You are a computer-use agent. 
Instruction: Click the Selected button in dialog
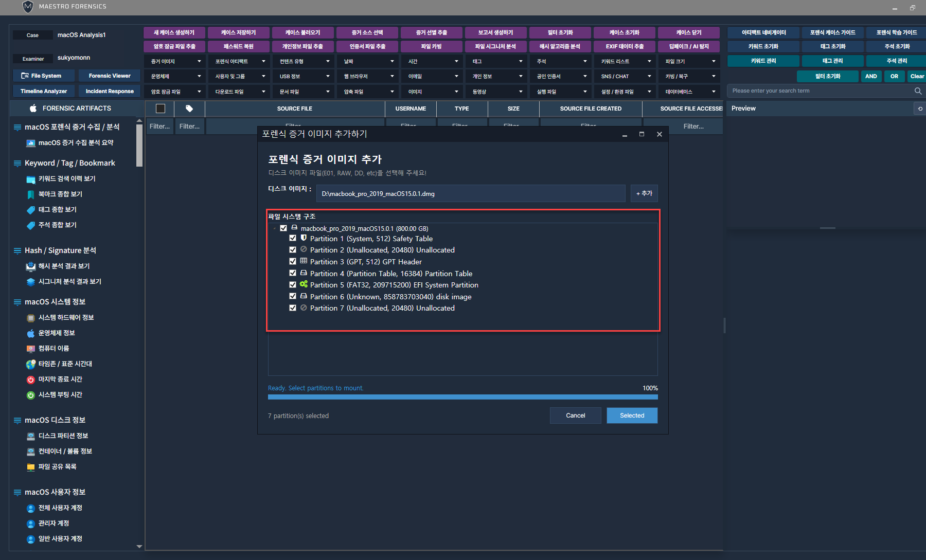click(632, 416)
